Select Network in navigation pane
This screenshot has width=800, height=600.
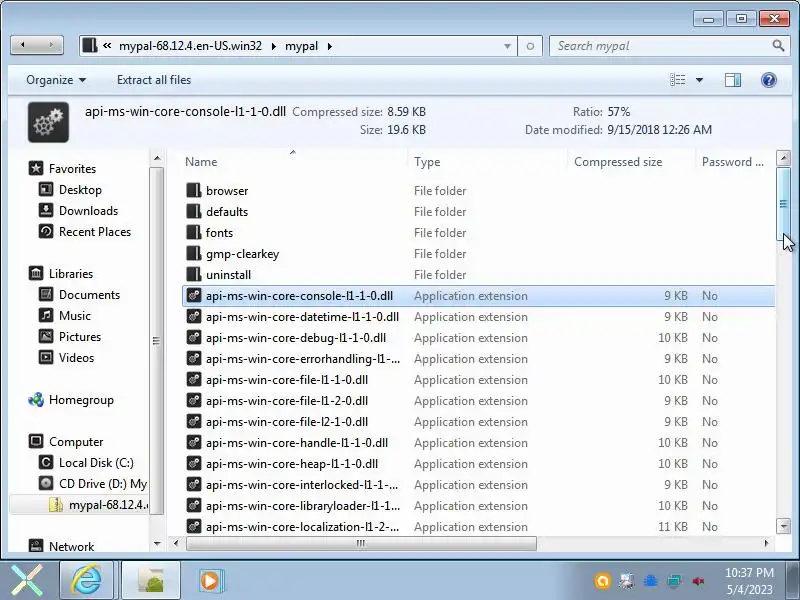point(71,546)
